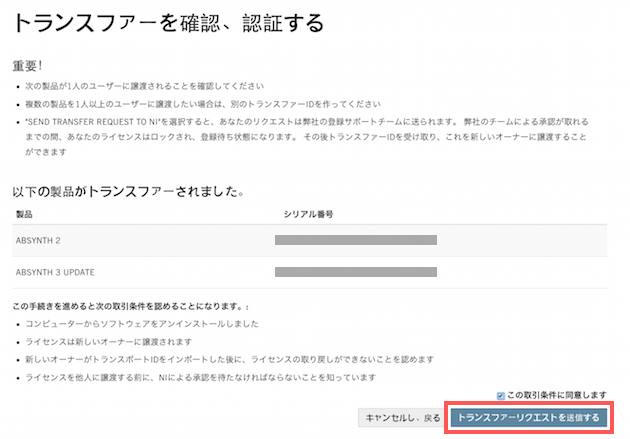
Task: Click the bullet about NIによる承認を待つ
Action: click(x=200, y=378)
